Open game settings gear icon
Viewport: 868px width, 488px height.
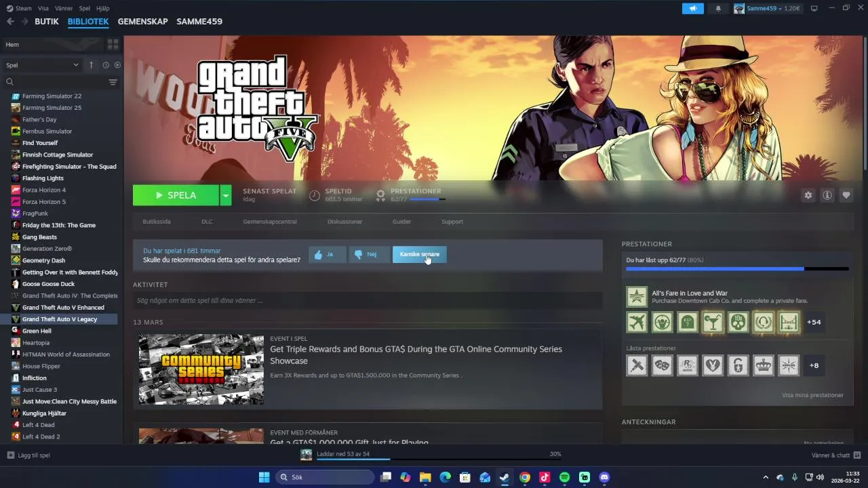click(808, 195)
